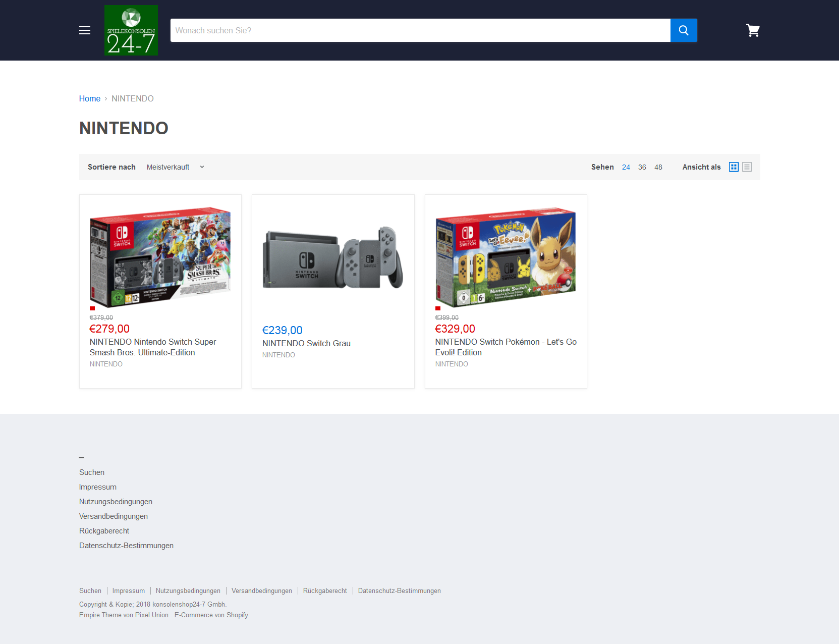The height and width of the screenshot is (644, 839).
Task: Switch to grid view icon
Action: 734,167
